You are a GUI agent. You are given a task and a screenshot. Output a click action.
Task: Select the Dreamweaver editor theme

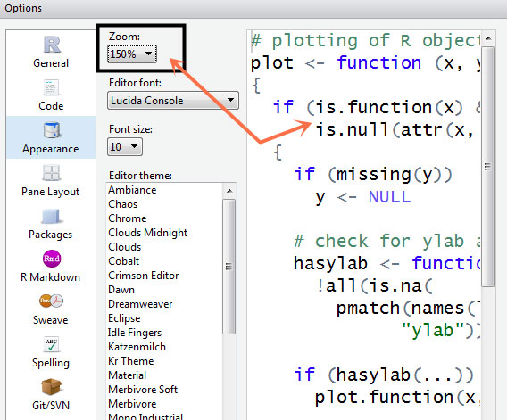coord(140,304)
